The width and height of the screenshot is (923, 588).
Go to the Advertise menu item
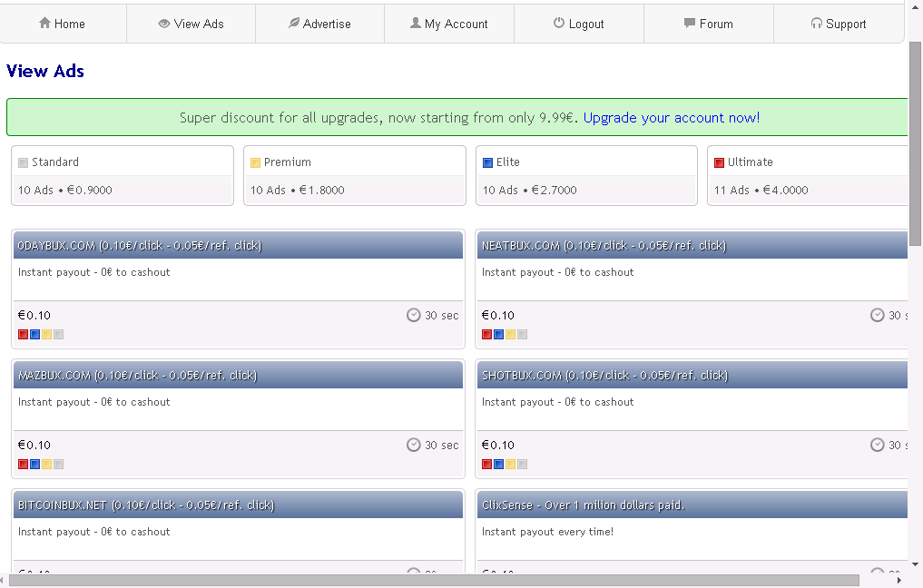(x=320, y=24)
